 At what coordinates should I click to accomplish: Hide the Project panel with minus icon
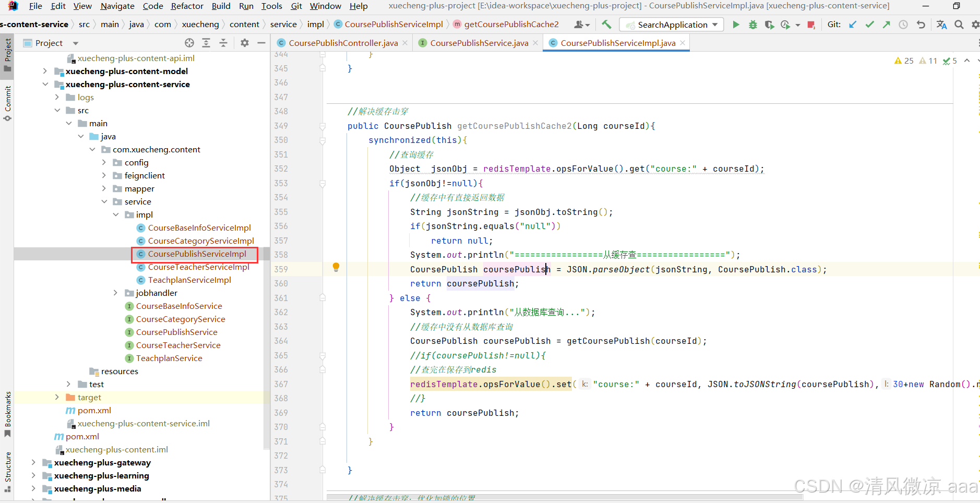point(261,43)
